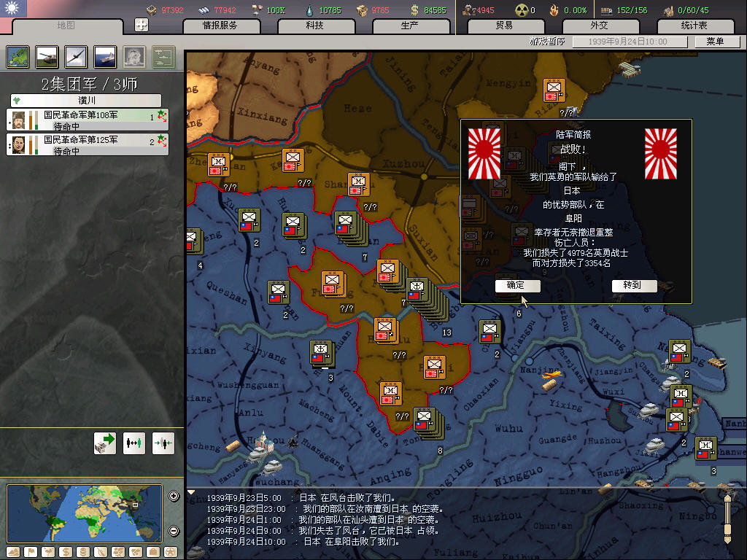Image resolution: width=747 pixels, height=560 pixels.
Task: Switch to the map mode with diagonal tool icon
Action: tap(101, 552)
